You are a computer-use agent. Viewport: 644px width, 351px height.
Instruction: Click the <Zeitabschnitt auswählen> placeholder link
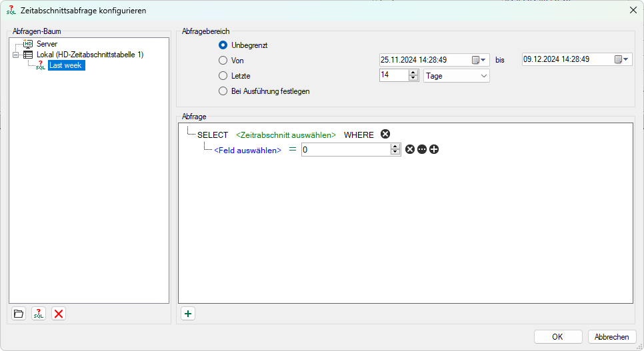(285, 135)
